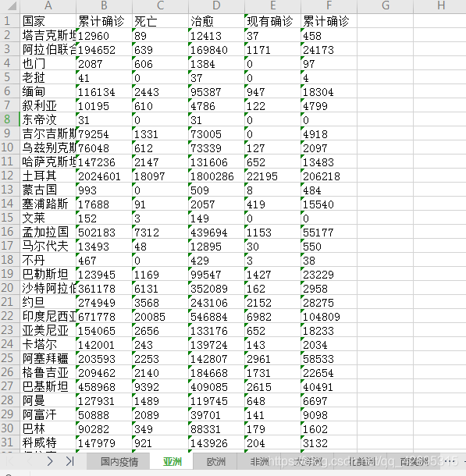This screenshot has width=466, height=476.
Task: Click the 东帝汶 country cell
Action: click(48, 119)
